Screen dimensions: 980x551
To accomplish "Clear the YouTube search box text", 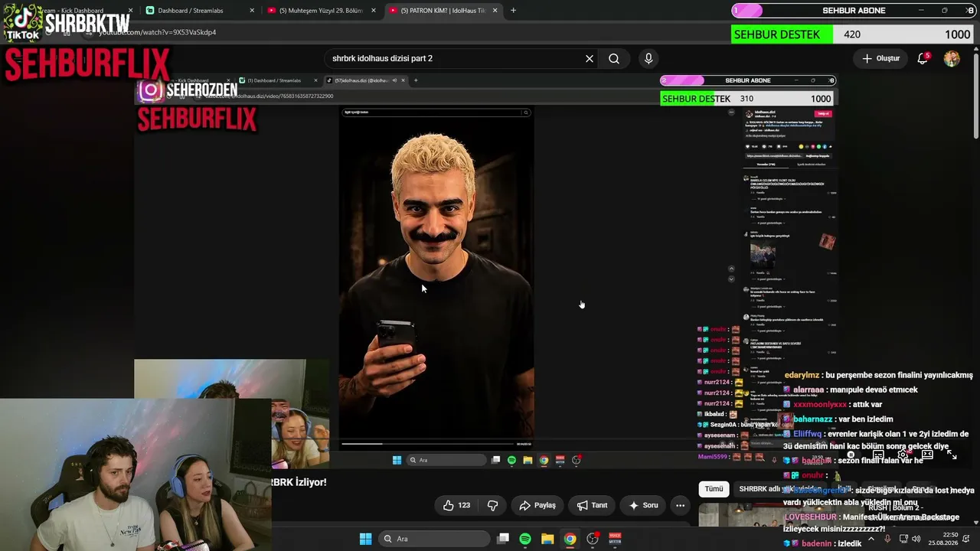I will [590, 58].
